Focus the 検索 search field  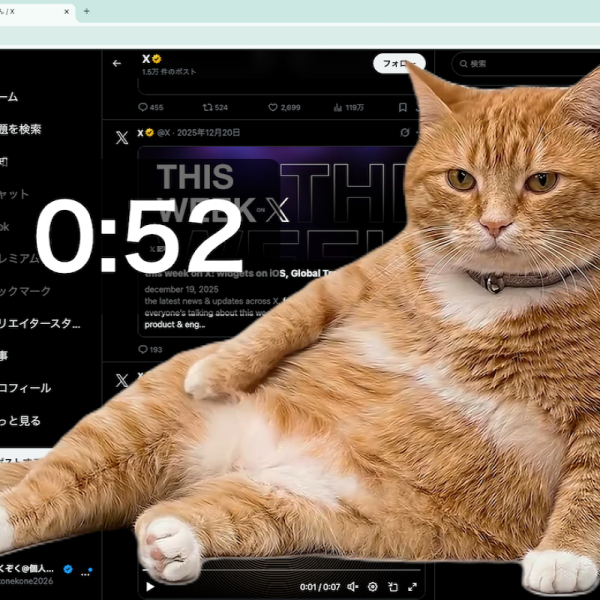tap(526, 64)
